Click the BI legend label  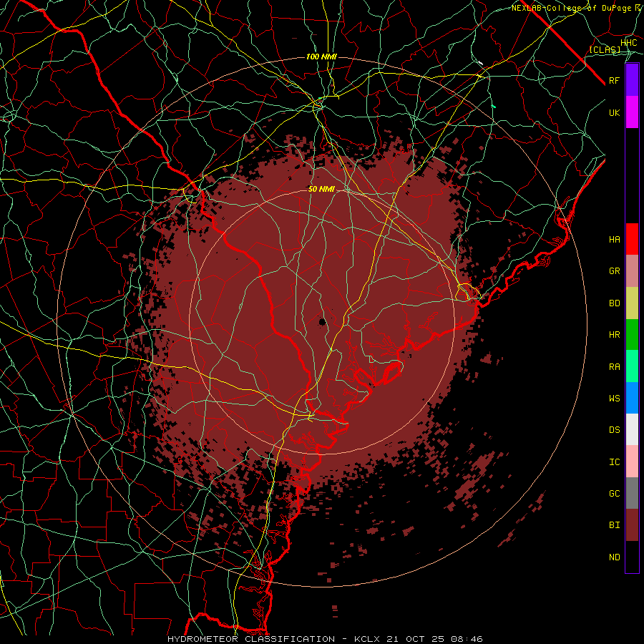(615, 525)
